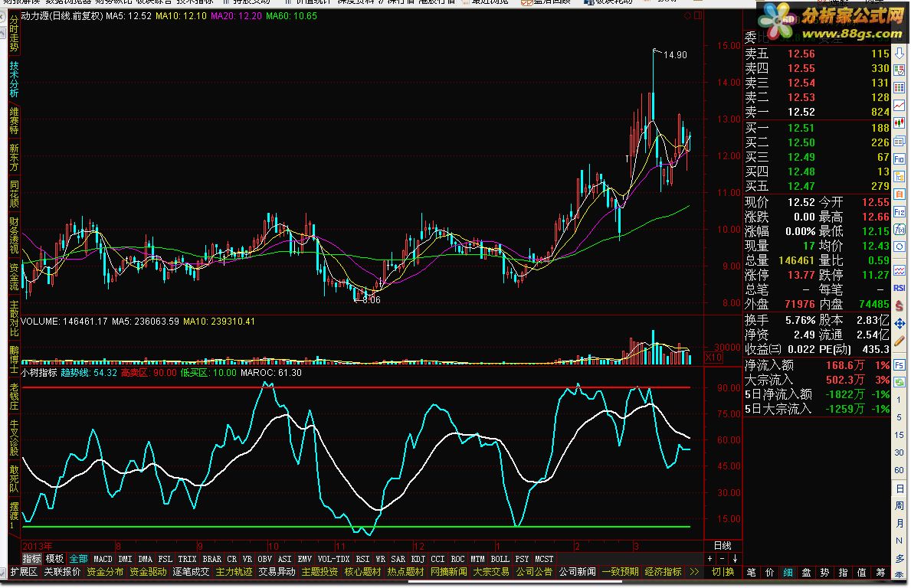Select the green refresh icon
Image resolution: width=911 pixels, height=588 pixels.
point(900,383)
